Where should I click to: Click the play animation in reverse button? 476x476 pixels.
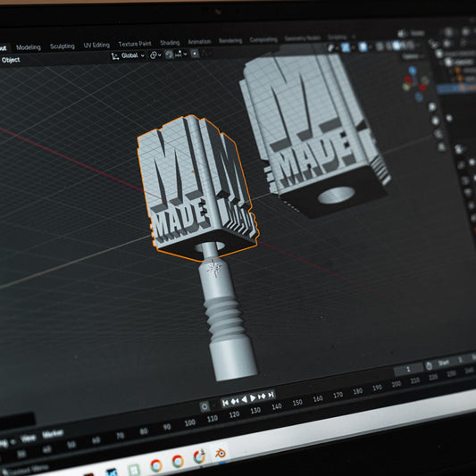244,399
